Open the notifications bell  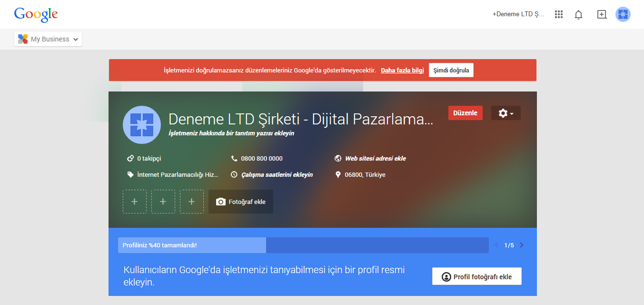pyautogui.click(x=578, y=14)
